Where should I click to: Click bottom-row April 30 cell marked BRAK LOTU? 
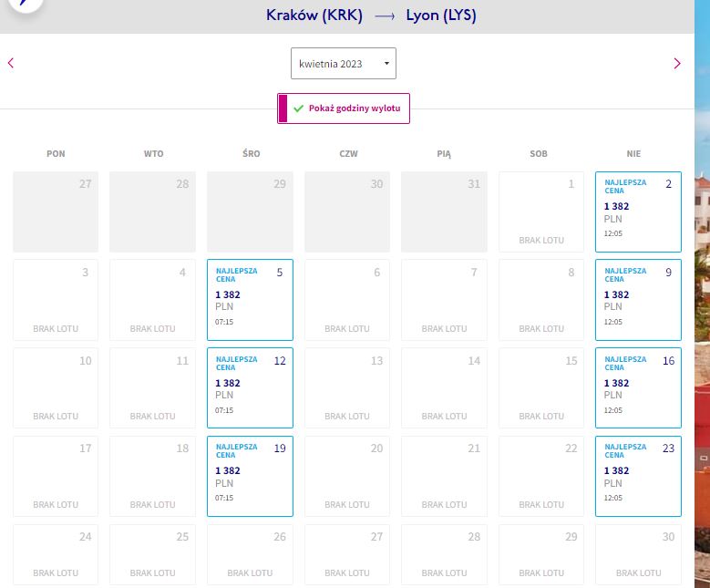click(638, 555)
